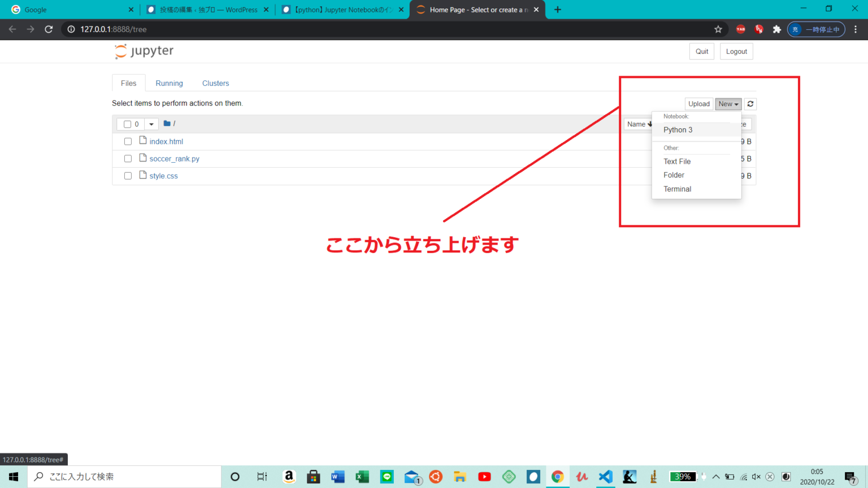This screenshot has height=488, width=868.
Task: Expand the New dropdown button
Action: point(728,104)
